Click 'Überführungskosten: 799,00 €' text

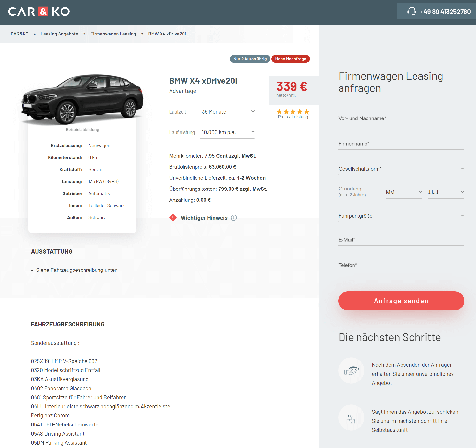click(218, 189)
